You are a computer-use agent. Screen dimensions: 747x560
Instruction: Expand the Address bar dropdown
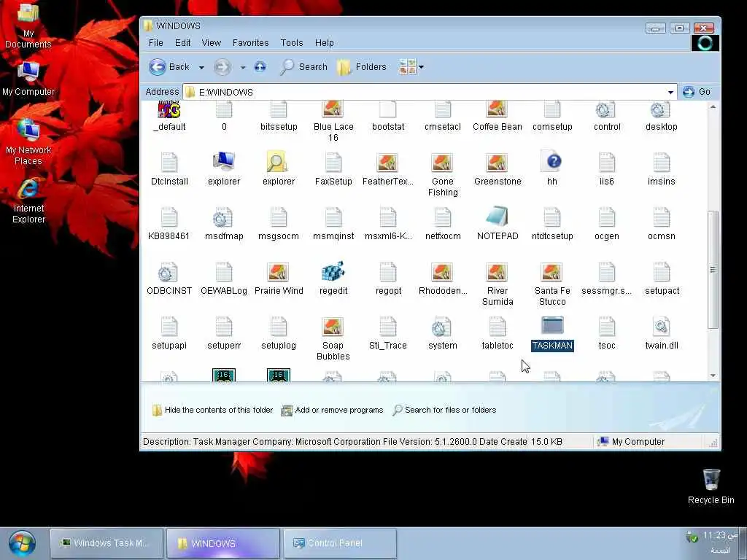(x=670, y=92)
